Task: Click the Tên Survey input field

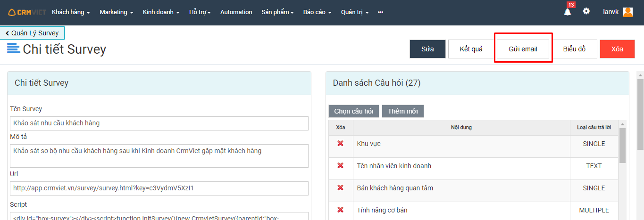Action: (x=159, y=123)
